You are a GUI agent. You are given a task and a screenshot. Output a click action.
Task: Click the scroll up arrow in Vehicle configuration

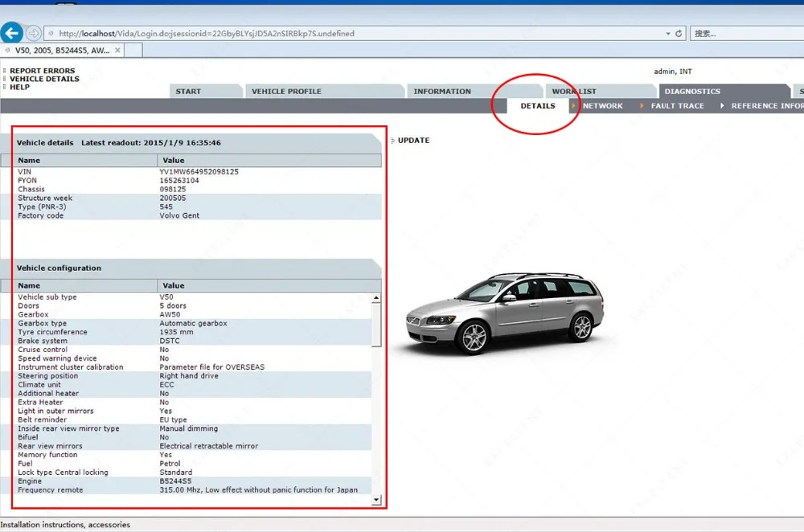pyautogui.click(x=376, y=298)
